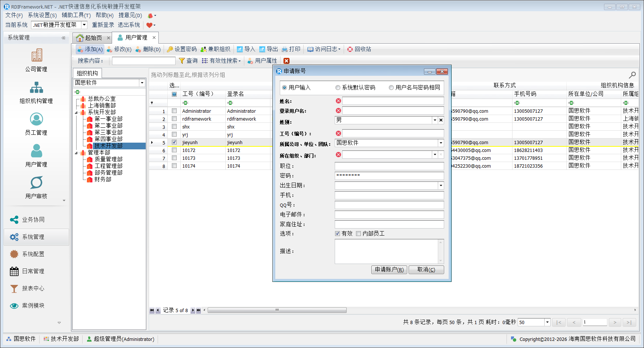Toggle the 有效 checkbox in dialog
644x348 pixels.
point(337,234)
